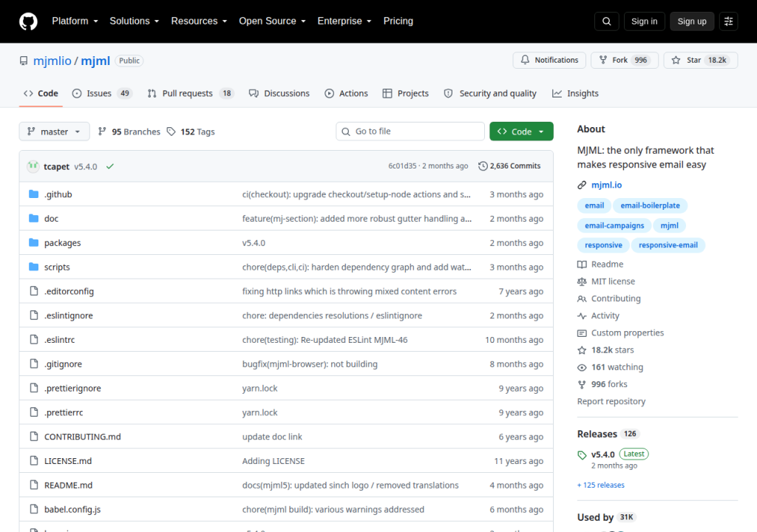Click the tag icon beside v5.4.0 release

pyautogui.click(x=582, y=454)
